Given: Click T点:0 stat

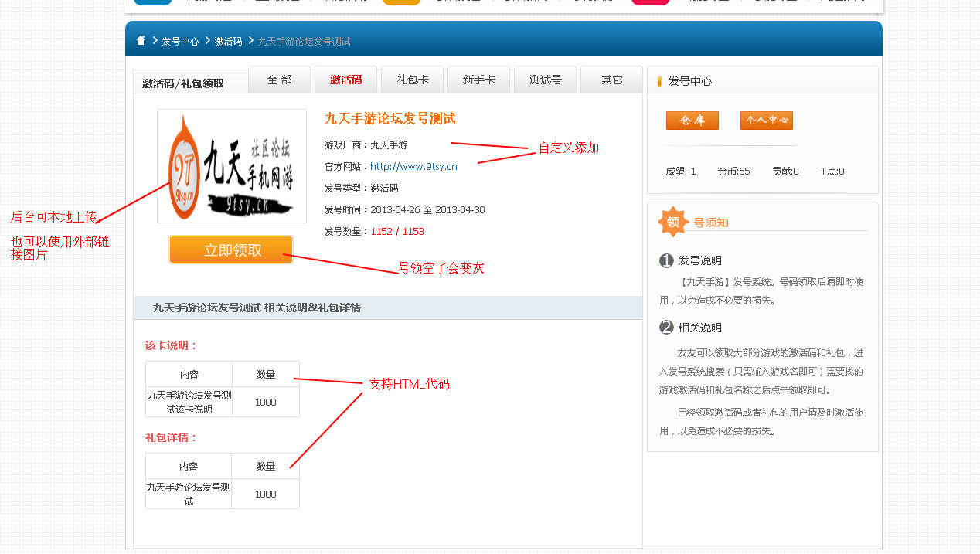Looking at the screenshot, I should click(832, 172).
